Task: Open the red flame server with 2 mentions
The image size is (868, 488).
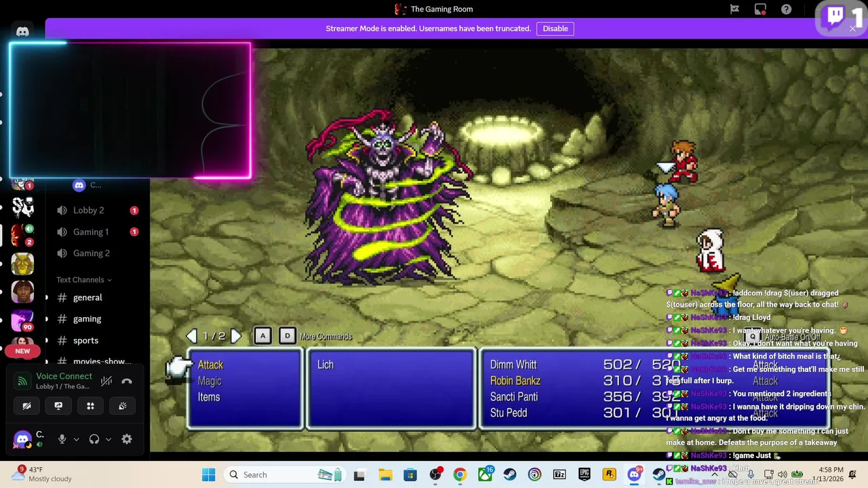Action: click(22, 235)
